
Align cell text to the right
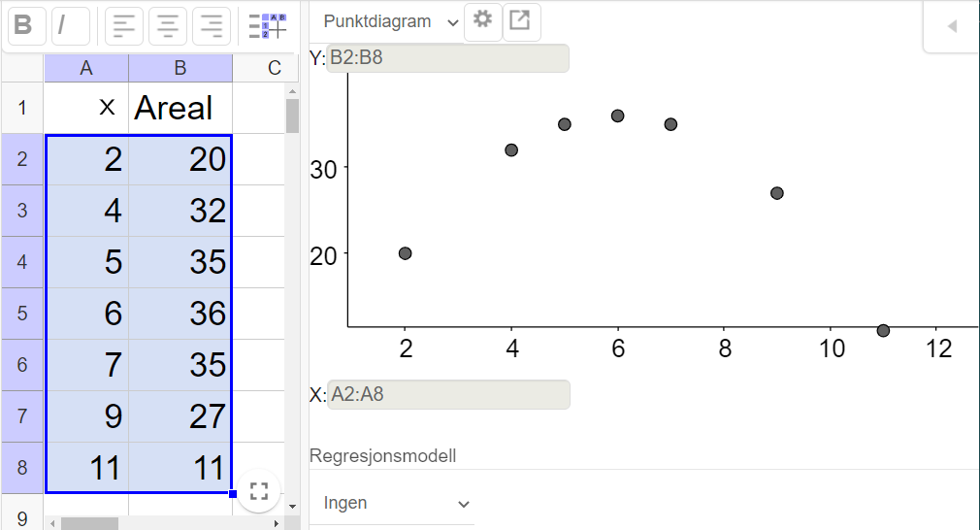(x=212, y=26)
